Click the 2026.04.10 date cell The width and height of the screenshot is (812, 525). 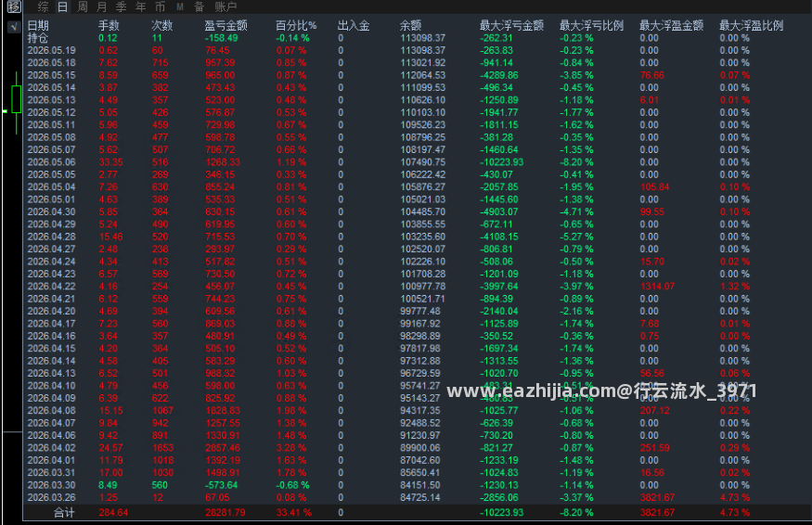[x=51, y=386]
